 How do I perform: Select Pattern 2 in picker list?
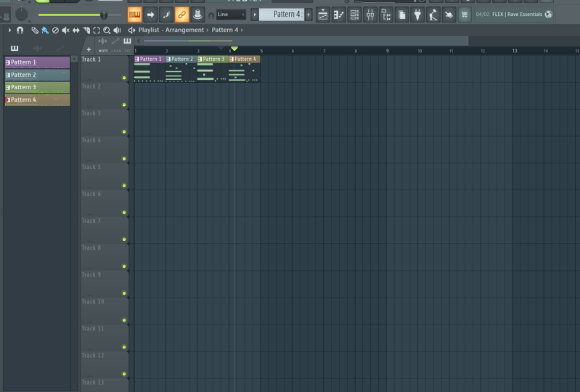(37, 75)
